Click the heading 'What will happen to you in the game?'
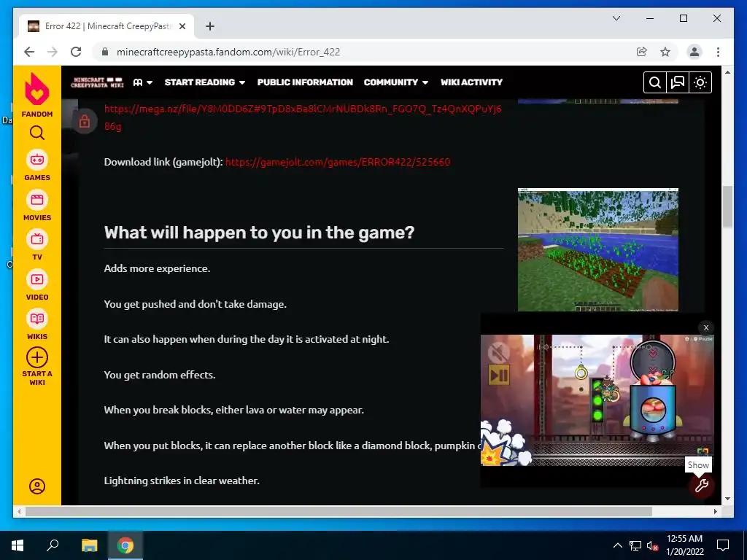The image size is (747, 560). pos(259,233)
